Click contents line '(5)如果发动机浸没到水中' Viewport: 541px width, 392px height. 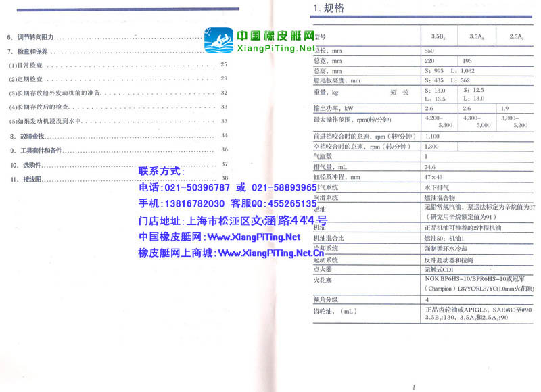tap(45, 122)
